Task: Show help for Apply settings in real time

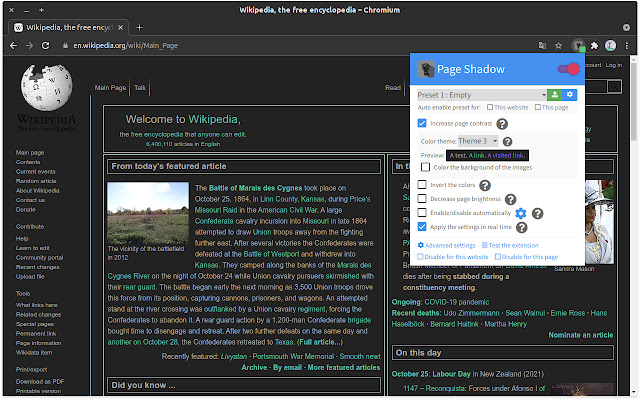Action: pos(522,227)
